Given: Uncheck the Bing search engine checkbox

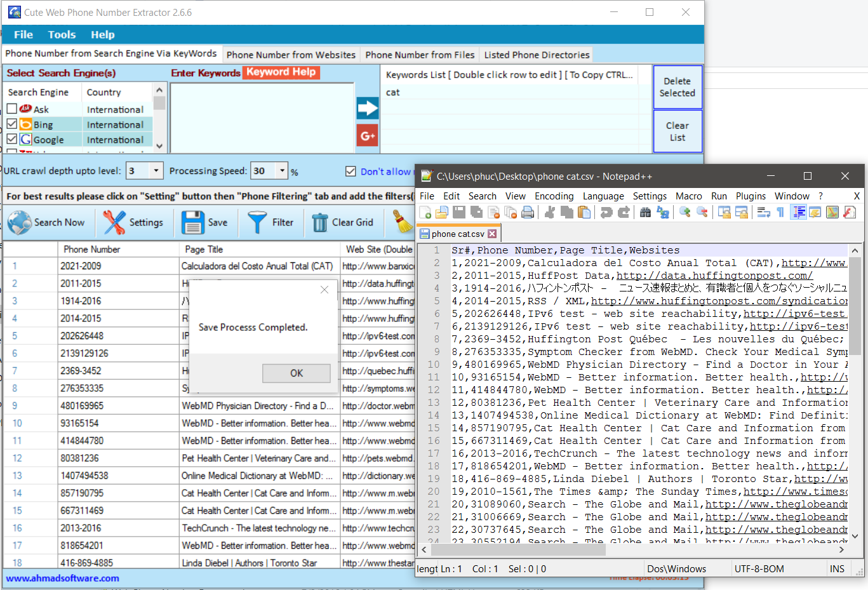Looking at the screenshot, I should tap(12, 124).
